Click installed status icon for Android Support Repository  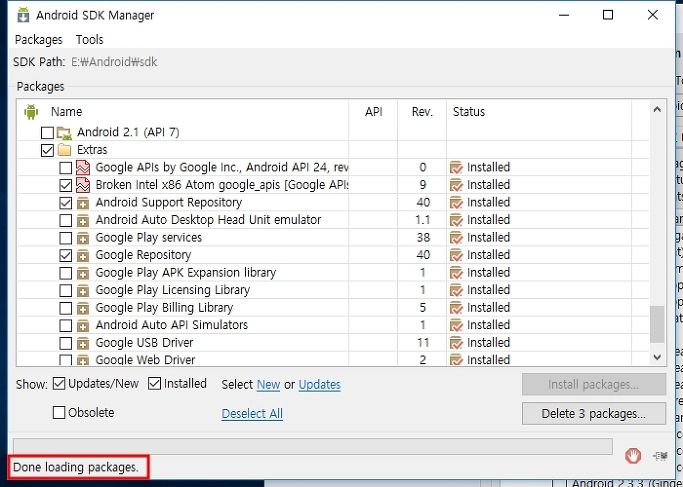coord(456,203)
